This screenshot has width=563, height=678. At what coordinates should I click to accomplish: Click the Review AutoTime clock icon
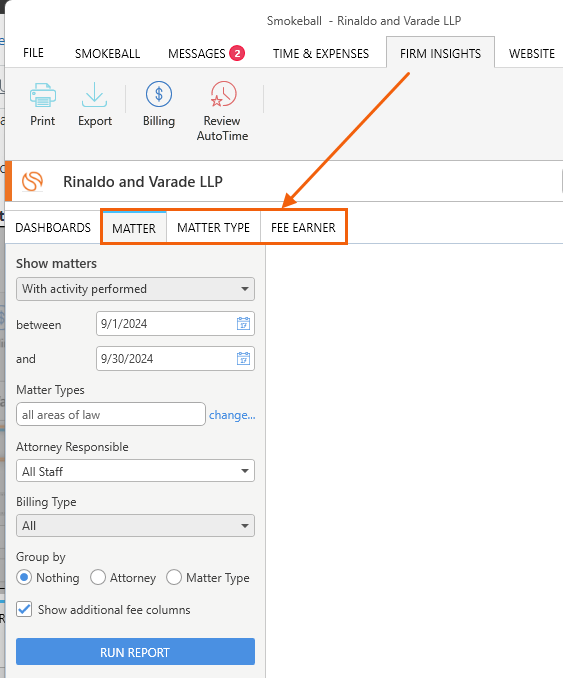(223, 94)
